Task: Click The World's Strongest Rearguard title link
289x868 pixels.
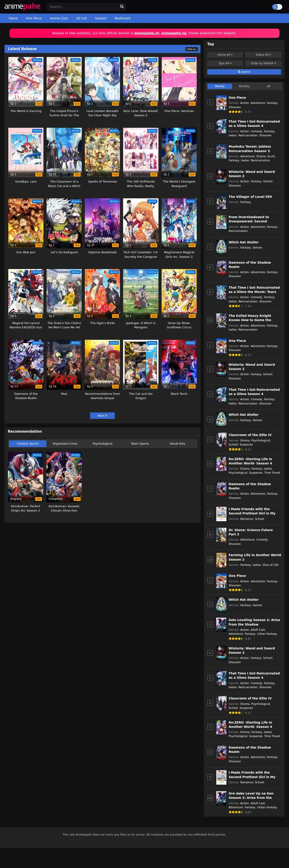Action: [x=179, y=184]
